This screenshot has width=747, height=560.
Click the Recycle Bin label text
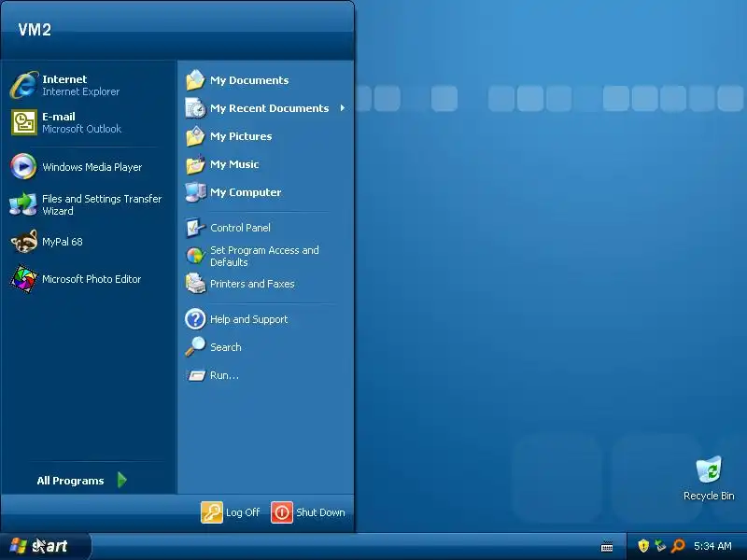(x=709, y=496)
